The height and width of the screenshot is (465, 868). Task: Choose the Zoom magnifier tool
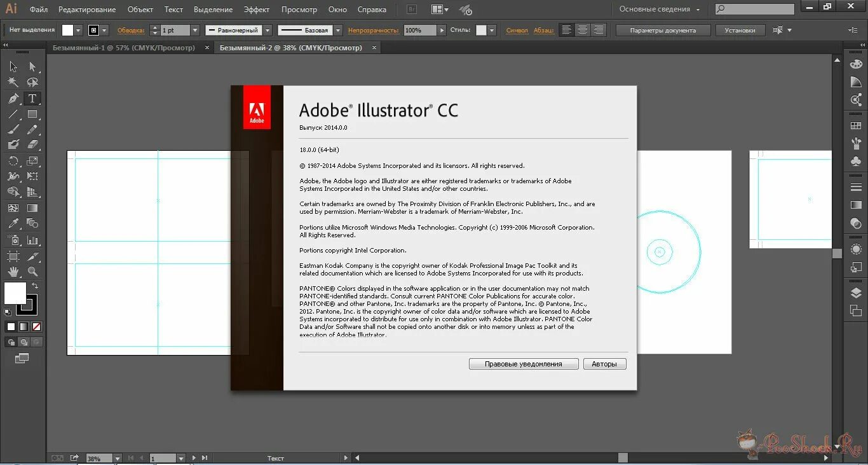tap(32, 272)
